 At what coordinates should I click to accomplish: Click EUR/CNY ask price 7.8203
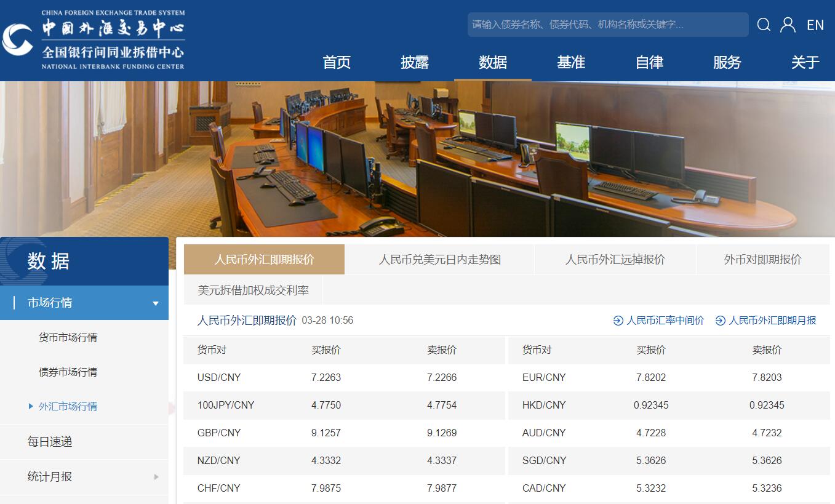767,377
